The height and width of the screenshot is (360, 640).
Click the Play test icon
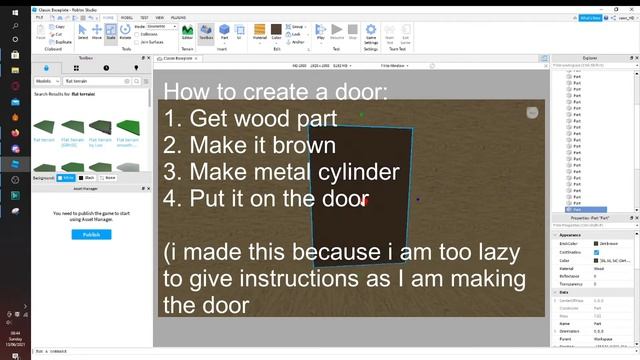pyautogui.click(x=320, y=29)
